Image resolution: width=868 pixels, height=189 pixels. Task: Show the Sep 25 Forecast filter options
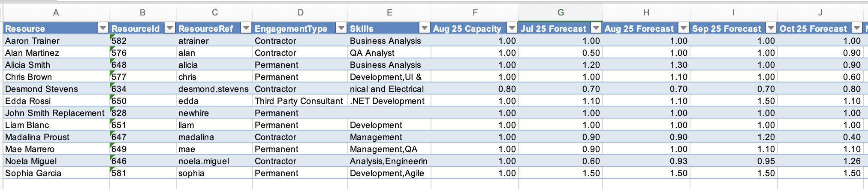pos(771,28)
